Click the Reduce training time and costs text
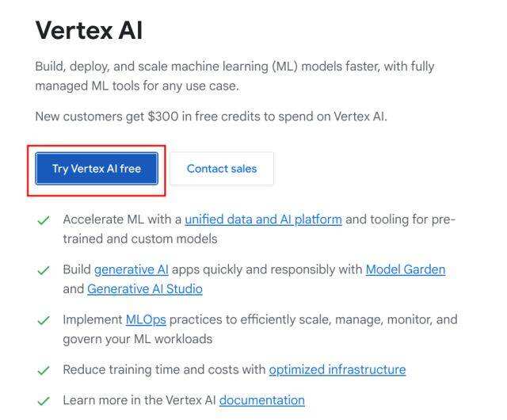 click(x=165, y=370)
